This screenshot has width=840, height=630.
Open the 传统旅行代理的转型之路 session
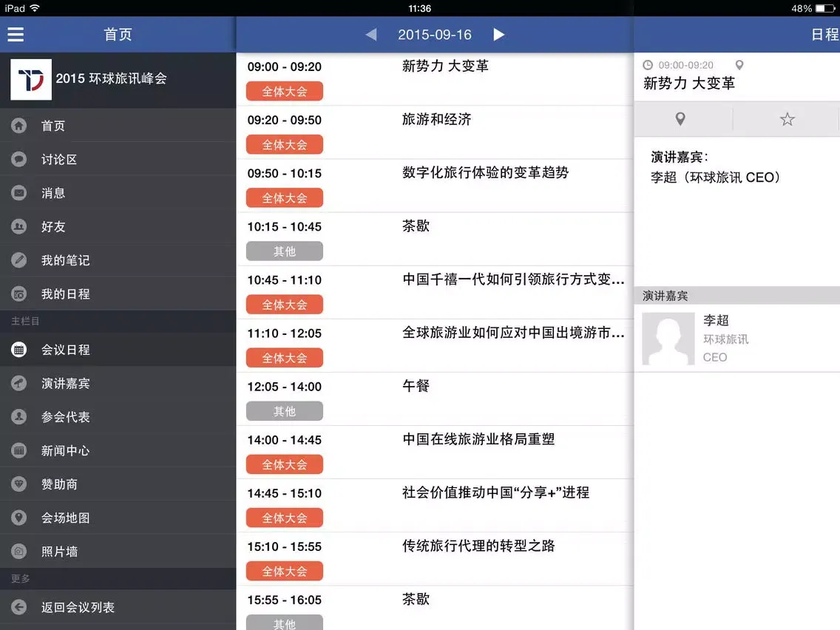(435, 559)
